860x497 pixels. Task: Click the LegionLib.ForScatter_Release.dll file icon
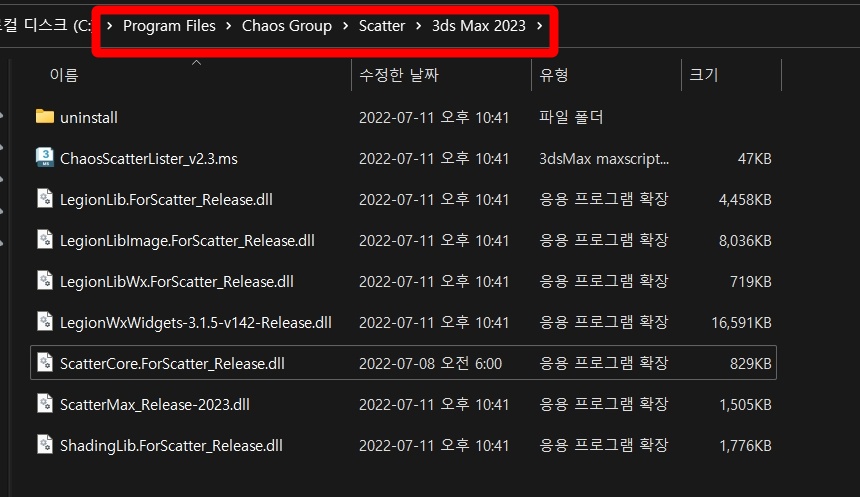45,198
